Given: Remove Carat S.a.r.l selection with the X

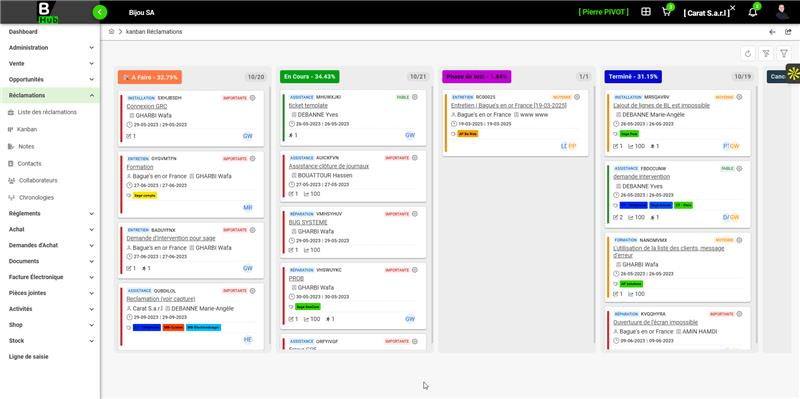Looking at the screenshot, I should pyautogui.click(x=733, y=8).
